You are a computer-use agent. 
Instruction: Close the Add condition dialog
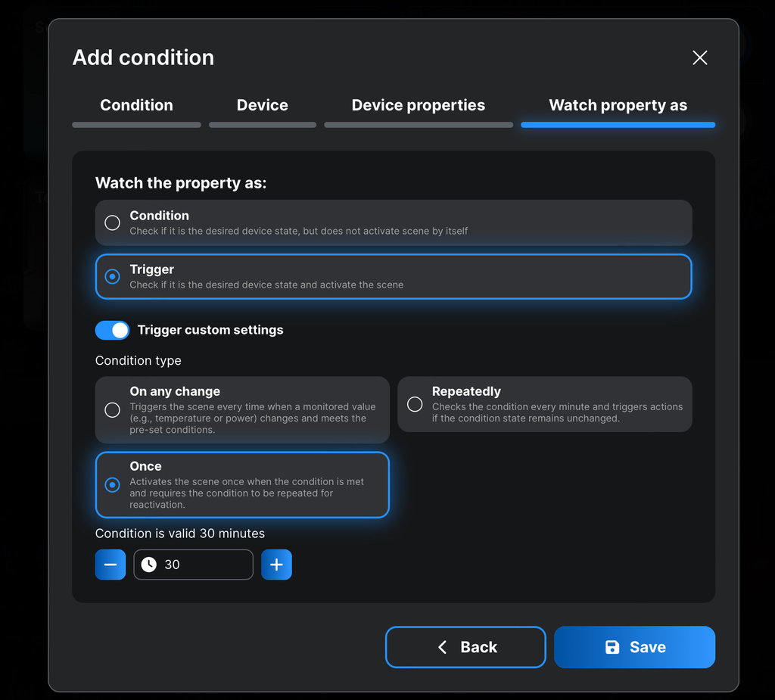click(700, 58)
